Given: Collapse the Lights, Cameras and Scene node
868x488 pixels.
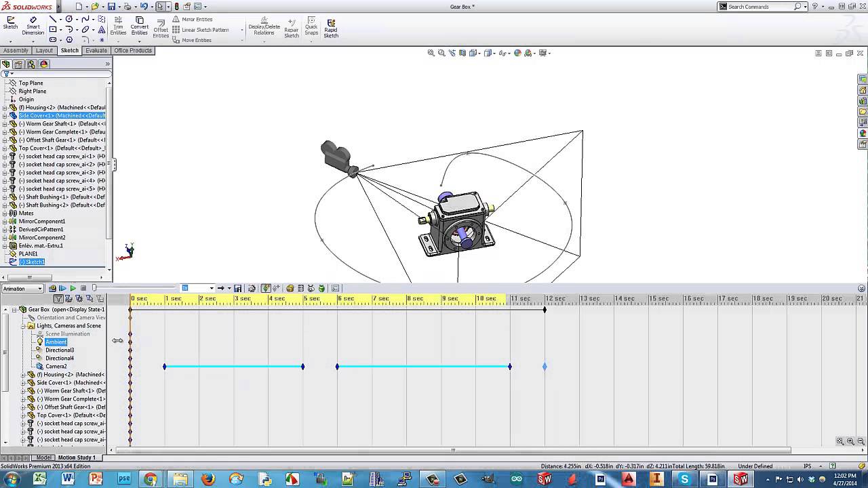Looking at the screenshot, I should pos(22,326).
